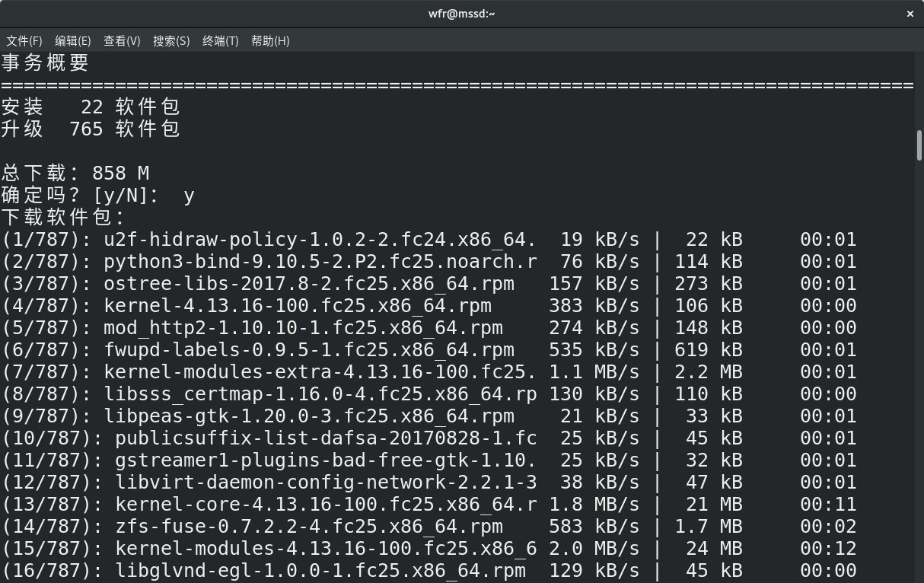Click the 确定吗? [y/N] prompt line
Image resolution: width=924 pixels, height=583 pixels.
(x=97, y=196)
